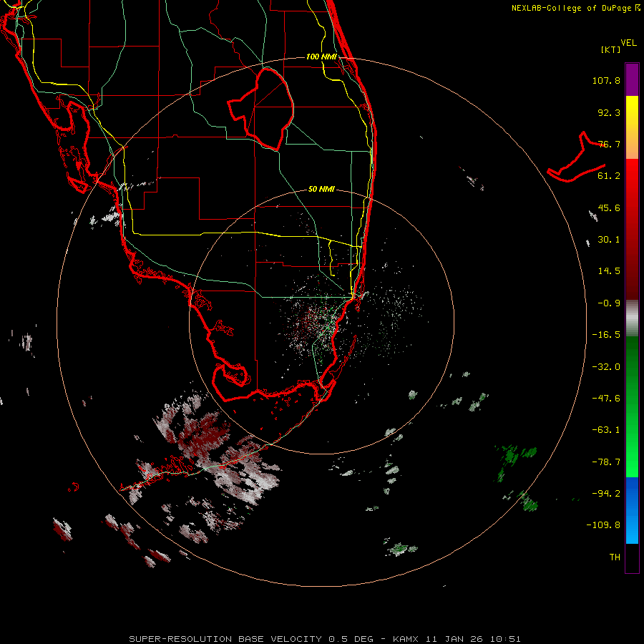Click the 76.7 scale value

tap(609, 144)
